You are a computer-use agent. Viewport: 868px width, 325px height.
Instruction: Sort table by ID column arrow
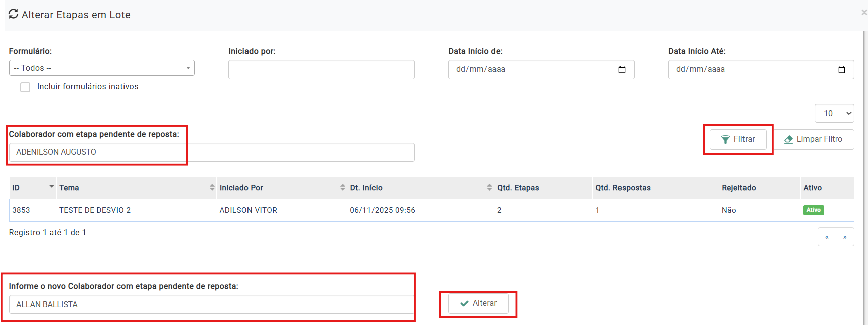(x=51, y=187)
